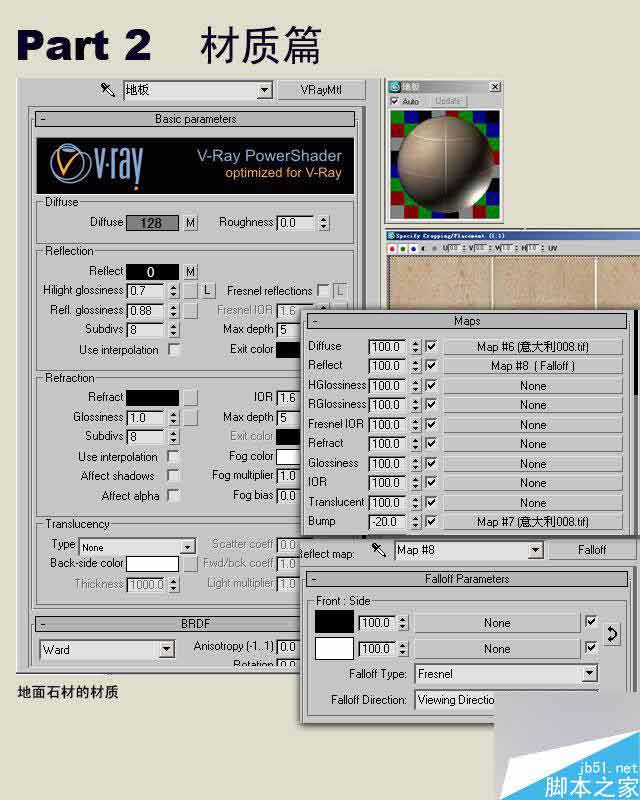Viewport: 640px width, 800px height.
Task: Open Diffuse Map #6 (意大利008.tif) slot
Action: point(533,347)
